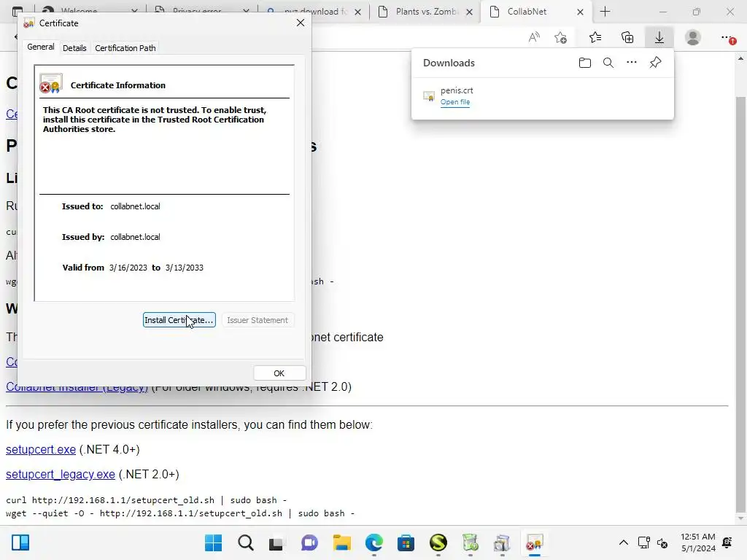The image size is (747, 560).
Task: Open the downloads folder icon
Action: point(584,63)
